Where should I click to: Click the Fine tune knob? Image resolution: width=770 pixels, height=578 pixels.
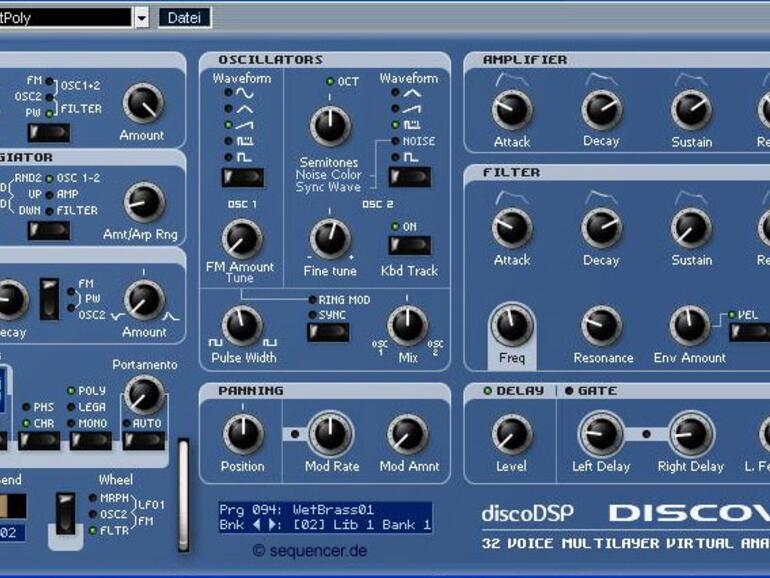click(330, 239)
